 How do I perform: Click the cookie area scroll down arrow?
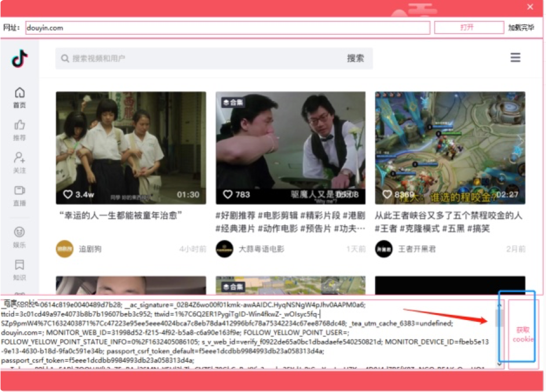[x=500, y=364]
